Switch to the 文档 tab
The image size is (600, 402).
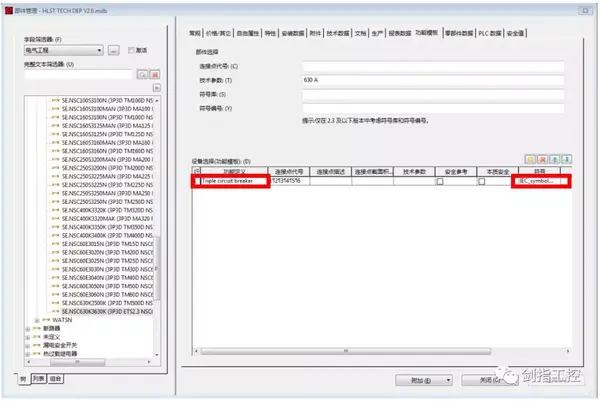(x=360, y=33)
